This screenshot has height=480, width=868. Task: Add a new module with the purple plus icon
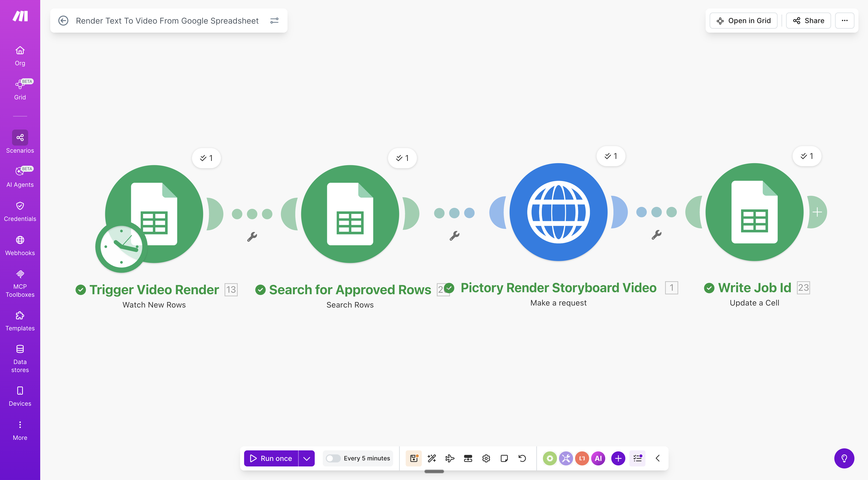(618, 458)
